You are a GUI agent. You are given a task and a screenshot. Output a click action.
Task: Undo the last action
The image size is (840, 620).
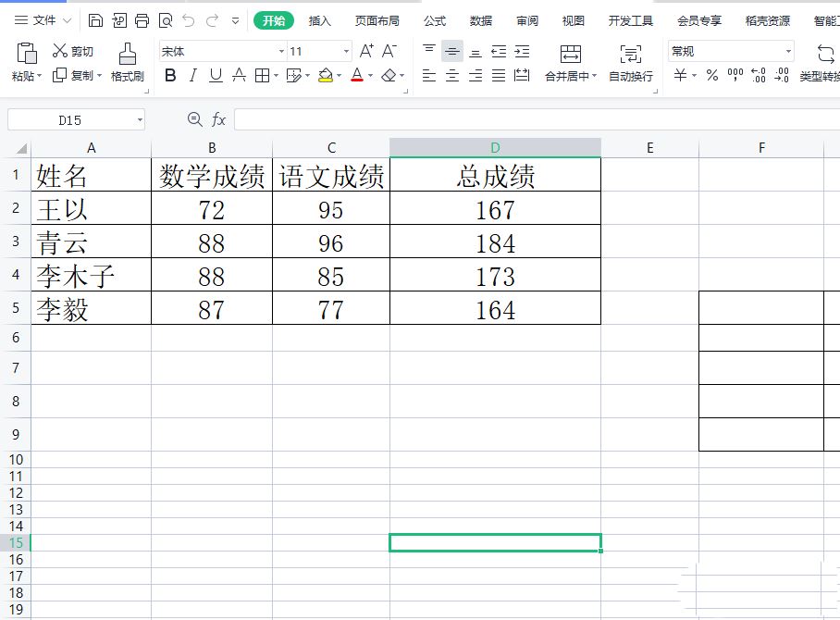tap(189, 21)
